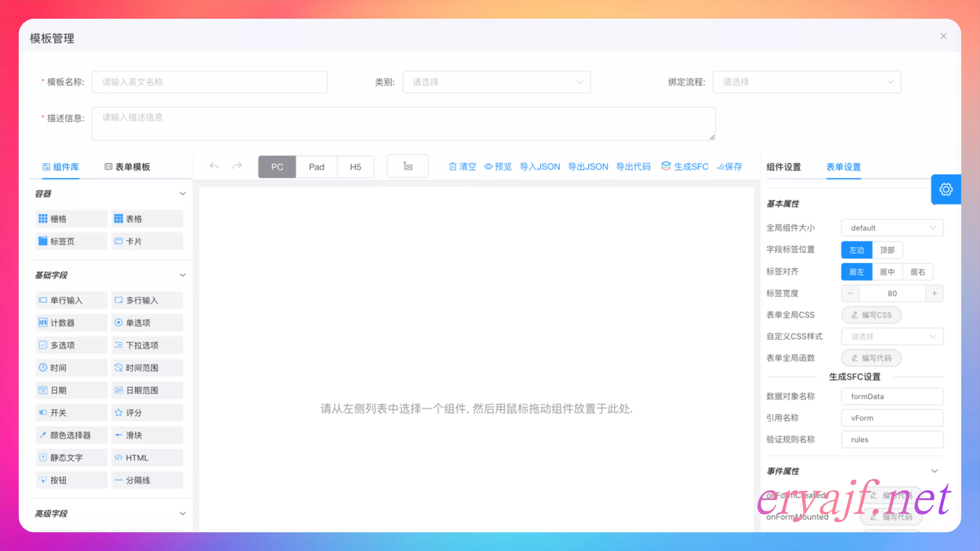980x551 pixels.
Task: Switch to the 组件库 component library tab
Action: pyautogui.click(x=61, y=167)
